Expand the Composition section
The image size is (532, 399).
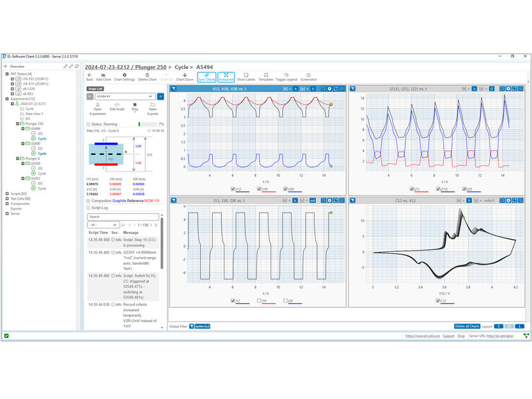88,201
